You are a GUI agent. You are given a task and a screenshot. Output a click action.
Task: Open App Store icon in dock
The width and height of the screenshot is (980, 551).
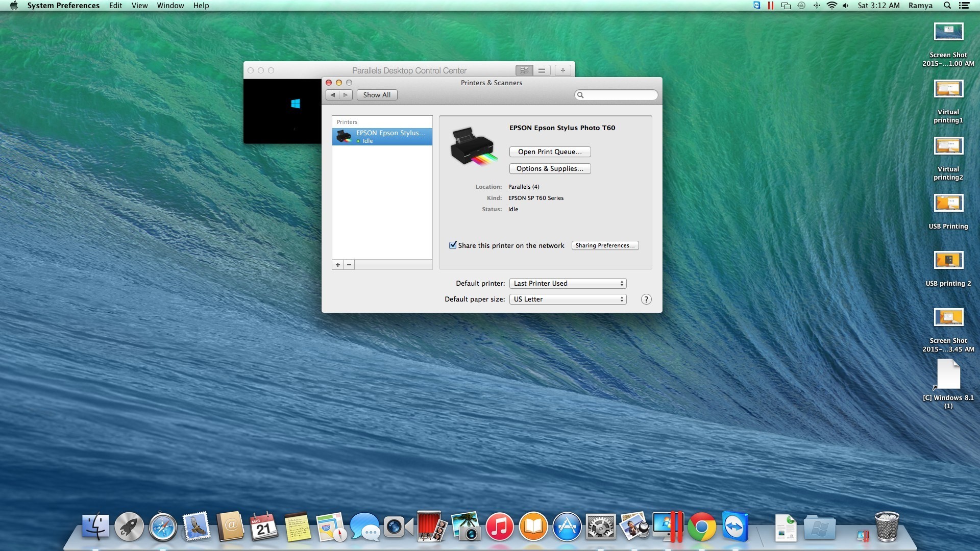coord(567,527)
